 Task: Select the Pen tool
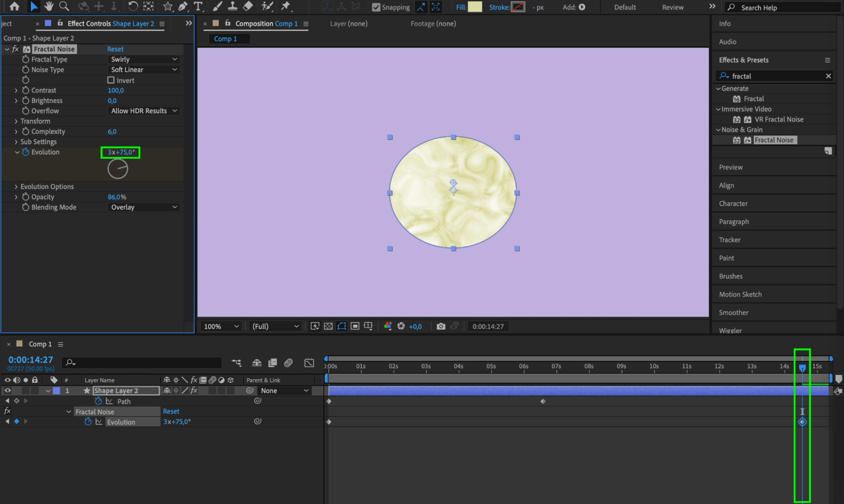[x=183, y=6]
